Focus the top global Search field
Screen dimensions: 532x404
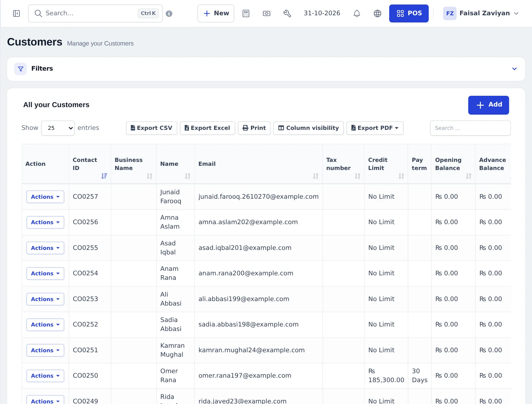(x=95, y=13)
